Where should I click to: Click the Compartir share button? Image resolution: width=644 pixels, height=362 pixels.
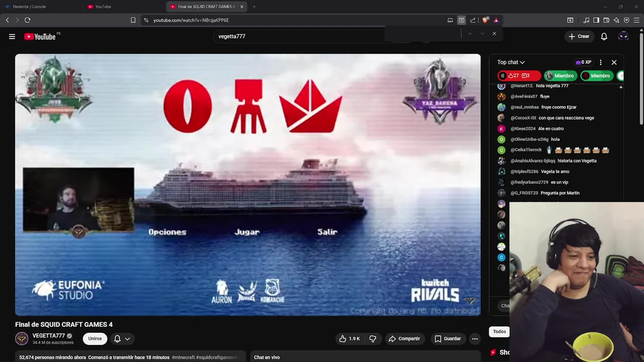pos(404,339)
